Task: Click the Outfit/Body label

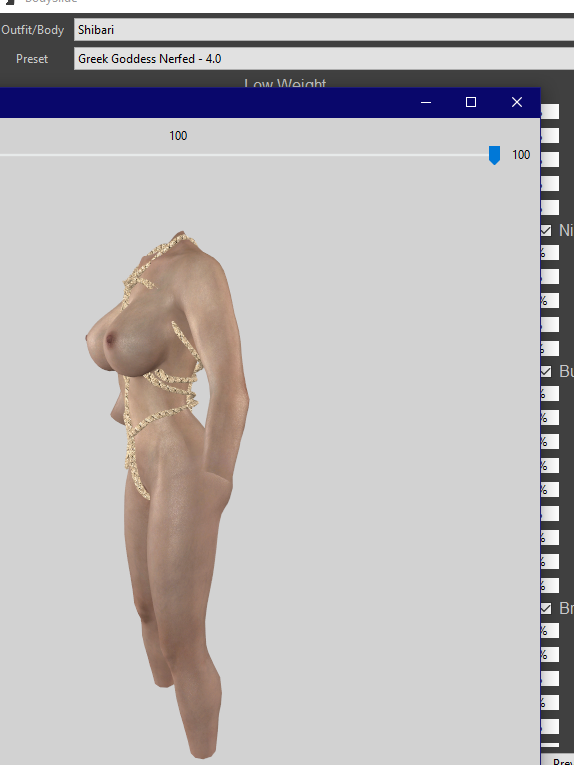Action: (33, 30)
